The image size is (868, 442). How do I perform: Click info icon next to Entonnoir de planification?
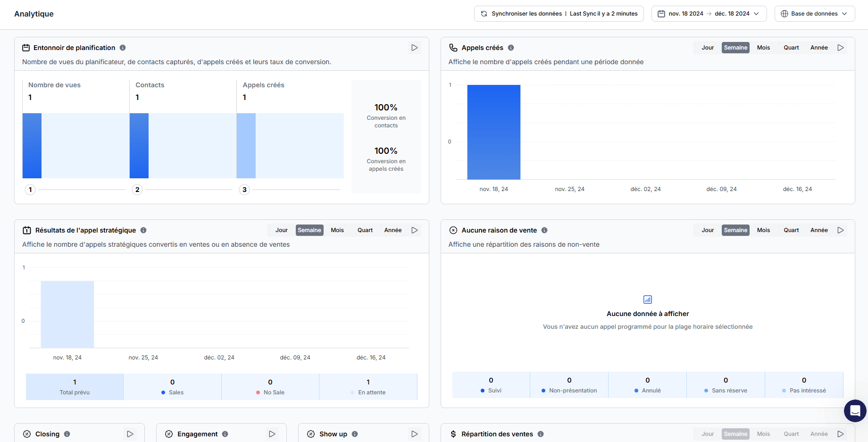pos(123,48)
